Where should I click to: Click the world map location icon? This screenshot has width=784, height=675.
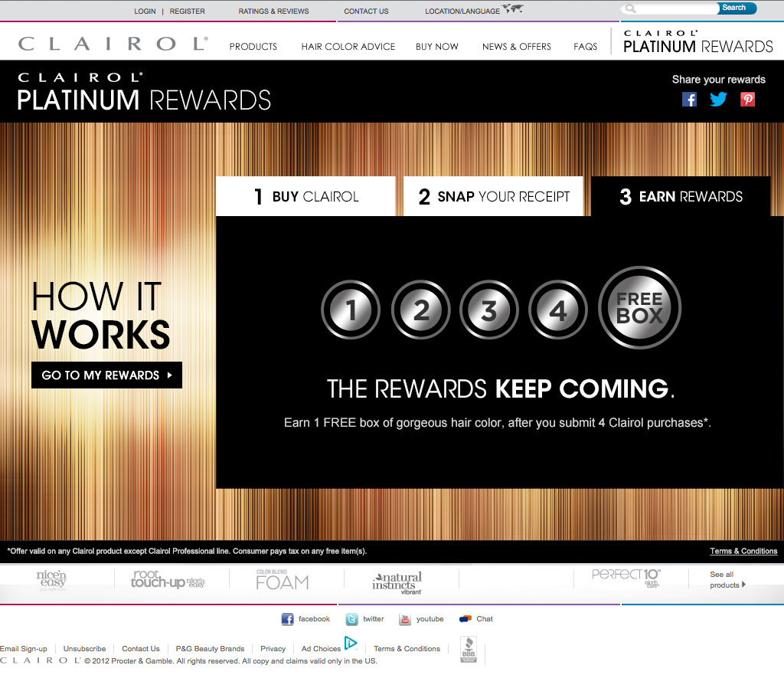(513, 8)
